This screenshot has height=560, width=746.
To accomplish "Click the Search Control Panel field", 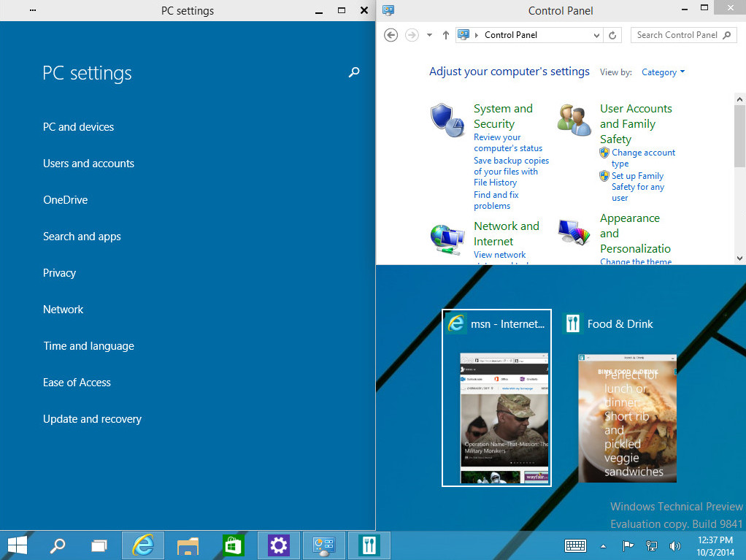I will click(x=684, y=35).
